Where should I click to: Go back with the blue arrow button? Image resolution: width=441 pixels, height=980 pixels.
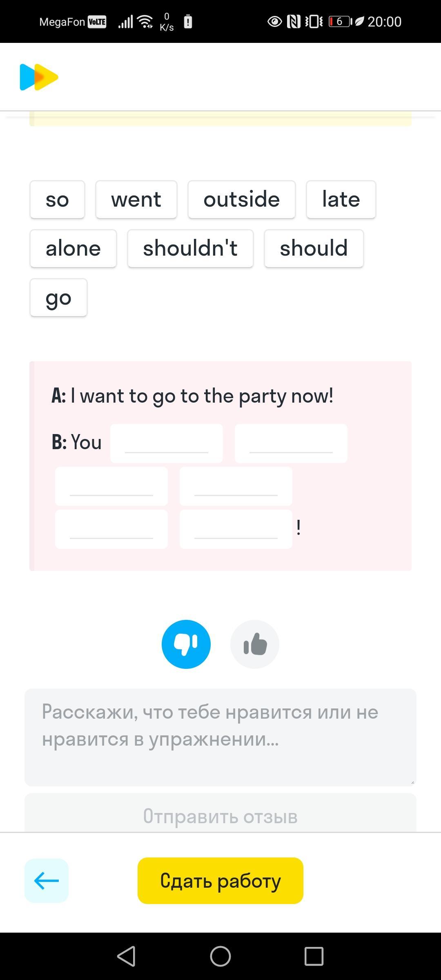tap(47, 881)
